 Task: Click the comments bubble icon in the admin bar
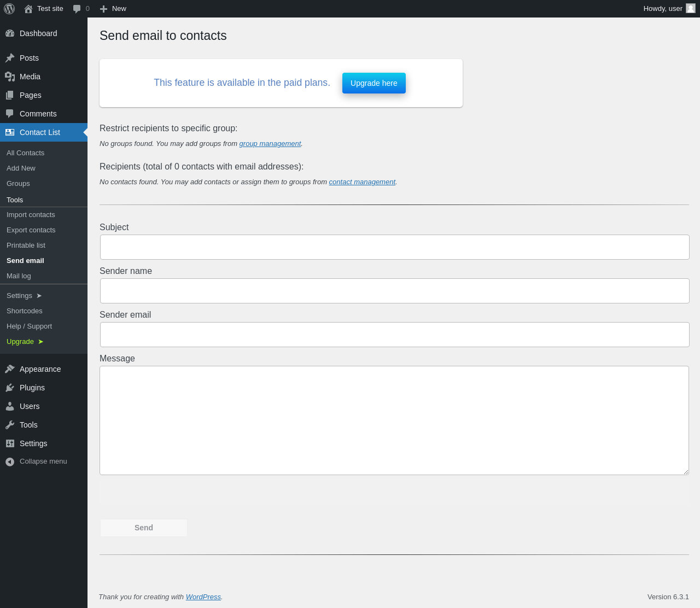pyautogui.click(x=77, y=9)
